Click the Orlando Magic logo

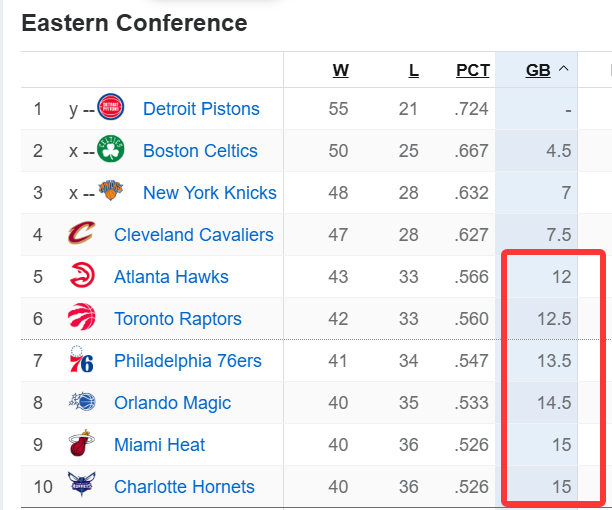click(x=82, y=402)
